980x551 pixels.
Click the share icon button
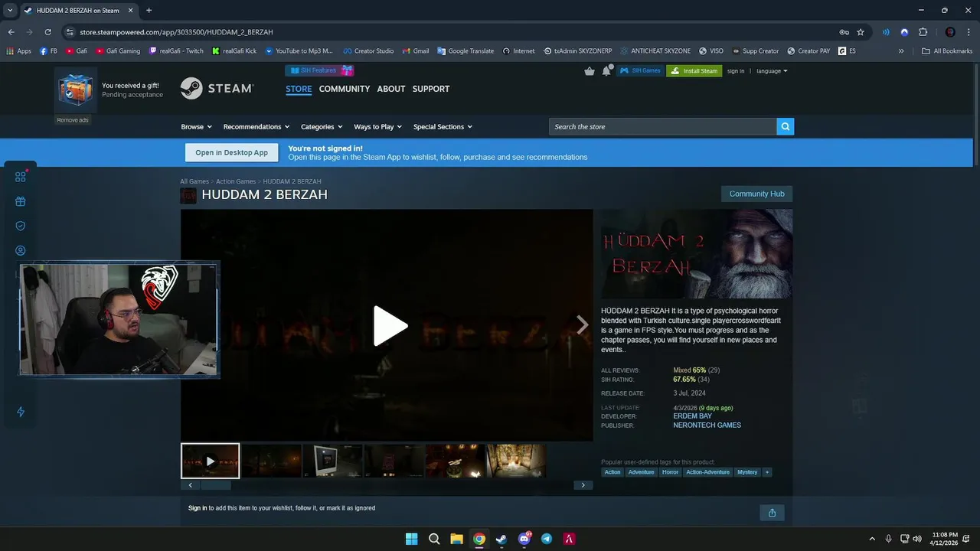(x=772, y=513)
